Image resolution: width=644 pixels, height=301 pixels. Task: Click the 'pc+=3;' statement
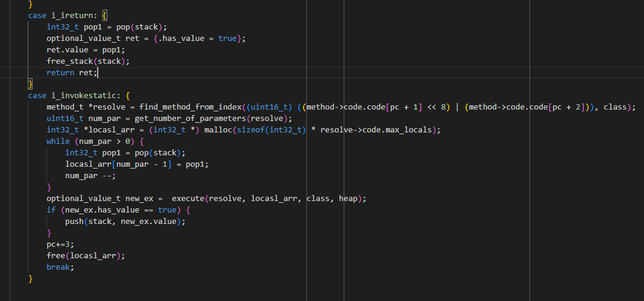61,244
